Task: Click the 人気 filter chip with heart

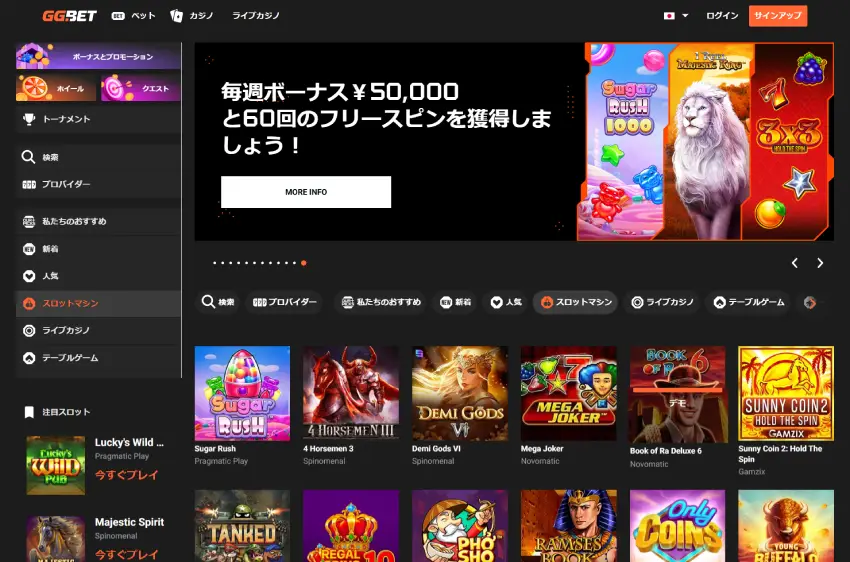Action: click(x=506, y=302)
